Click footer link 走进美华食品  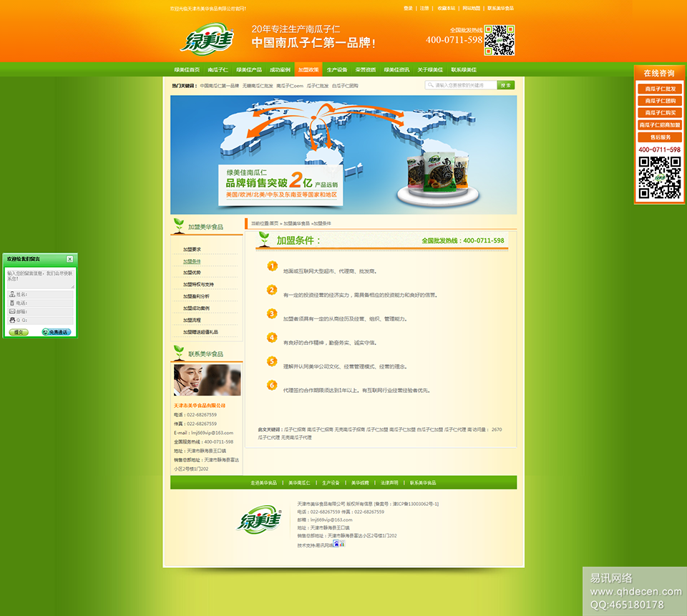(264, 483)
